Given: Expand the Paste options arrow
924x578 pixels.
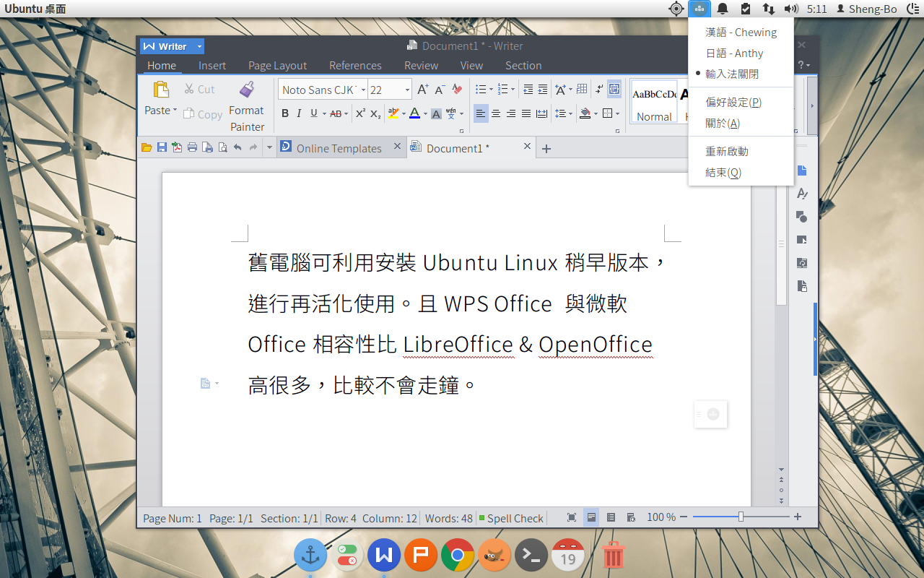Looking at the screenshot, I should tap(175, 111).
